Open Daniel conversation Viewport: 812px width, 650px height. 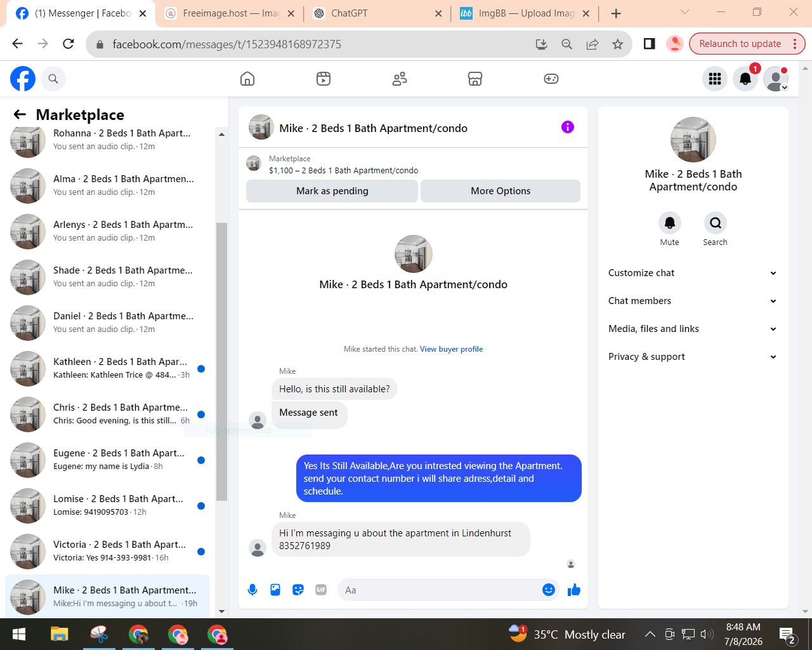click(108, 323)
